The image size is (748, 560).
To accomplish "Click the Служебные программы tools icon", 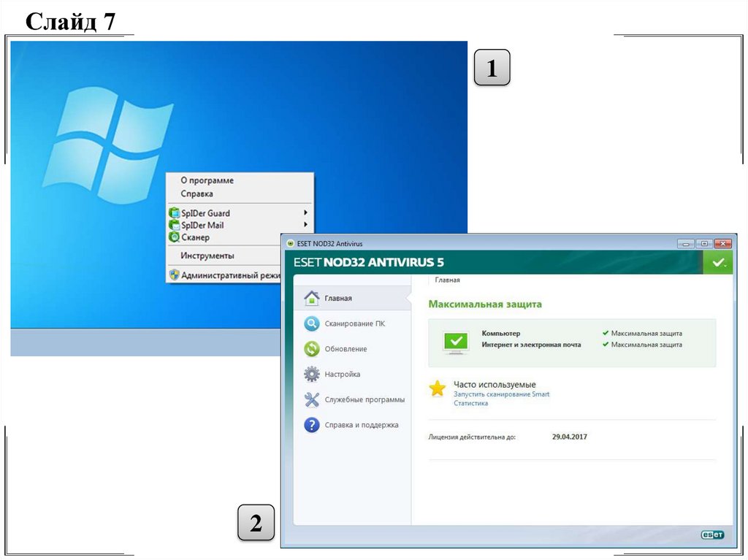I will [x=312, y=399].
